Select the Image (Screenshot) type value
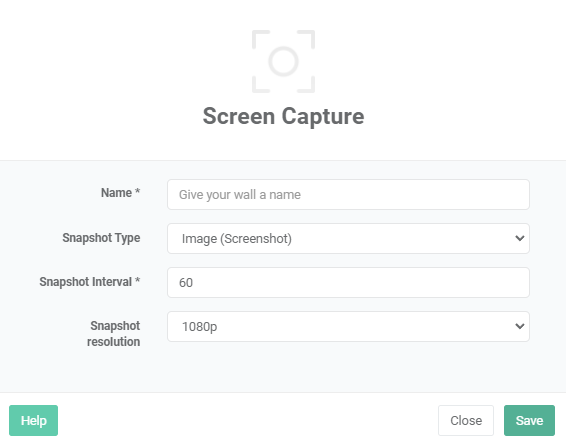Viewport: 566px width, 444px height. click(x=236, y=239)
